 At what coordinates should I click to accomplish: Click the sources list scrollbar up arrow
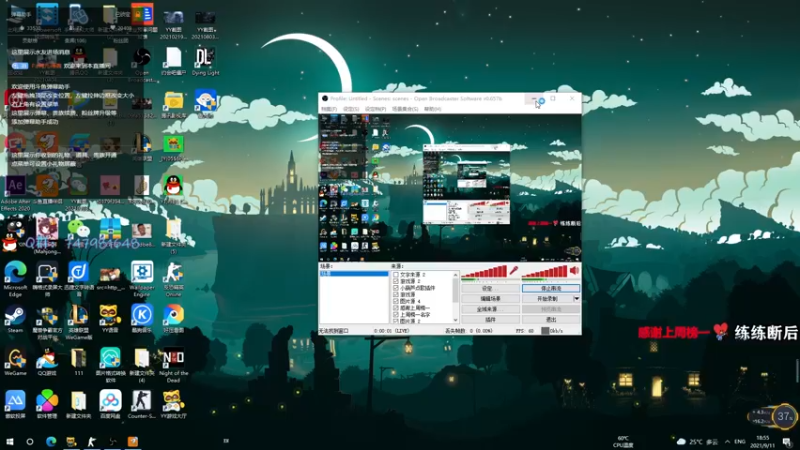[455, 275]
